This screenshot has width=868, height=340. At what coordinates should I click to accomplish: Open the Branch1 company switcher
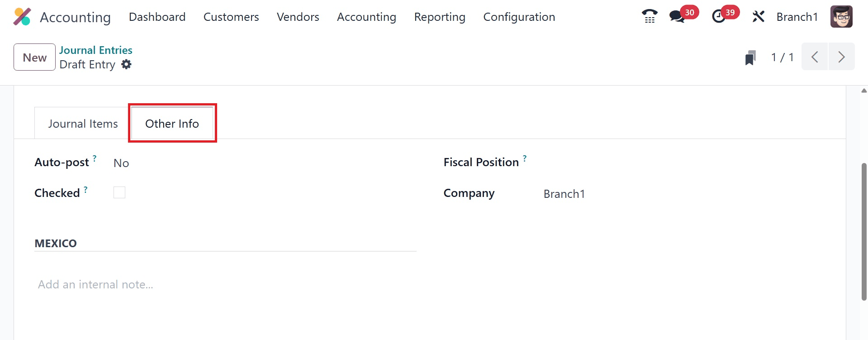(x=797, y=17)
